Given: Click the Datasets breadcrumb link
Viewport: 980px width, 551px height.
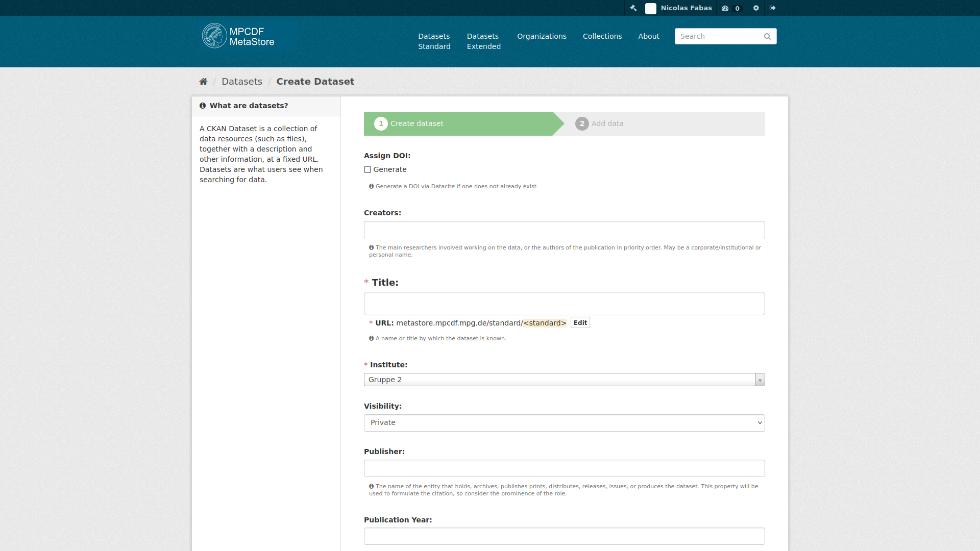Looking at the screenshot, I should click(242, 82).
